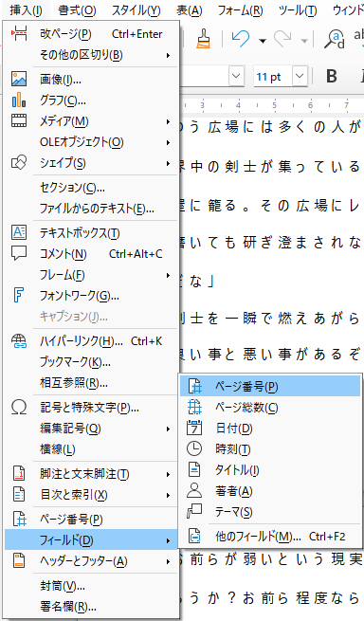Viewport: 364px width, 621px height.
Task: Click the media film icon beside メディア
Action: pyautogui.click(x=19, y=121)
